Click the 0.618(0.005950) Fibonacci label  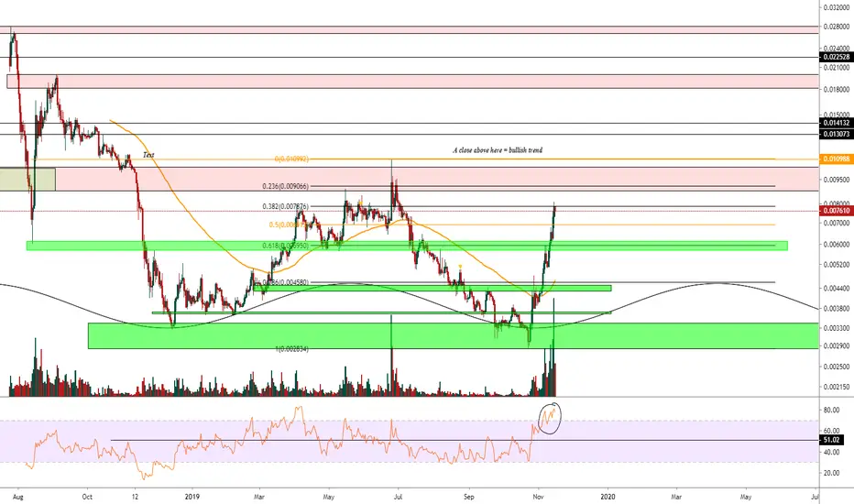[285, 246]
